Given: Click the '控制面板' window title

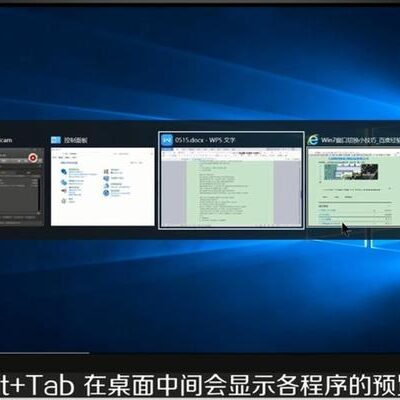Looking at the screenshot, I should pos(76,140).
